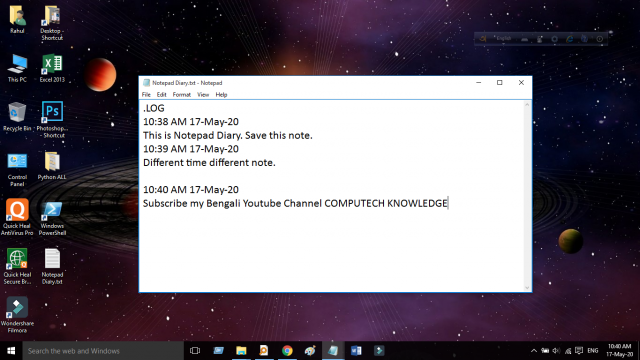
Task: Minimize the Notepad window
Action: 479,83
